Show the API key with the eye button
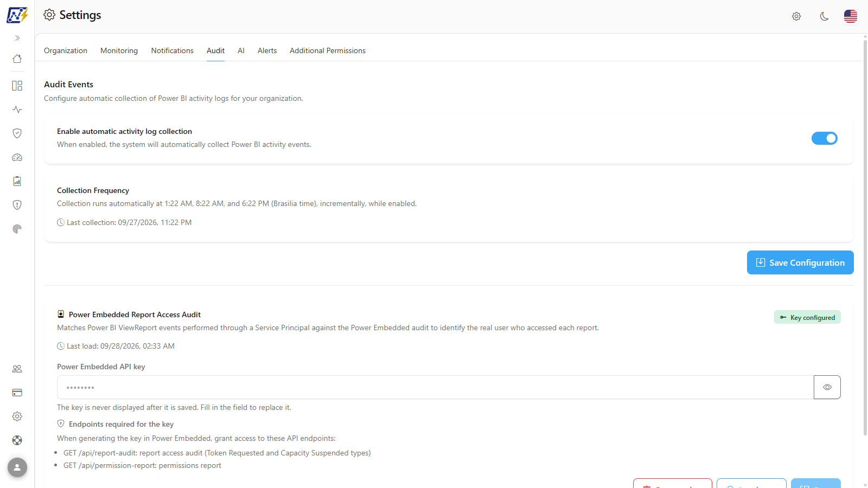The height and width of the screenshot is (488, 868). (827, 387)
